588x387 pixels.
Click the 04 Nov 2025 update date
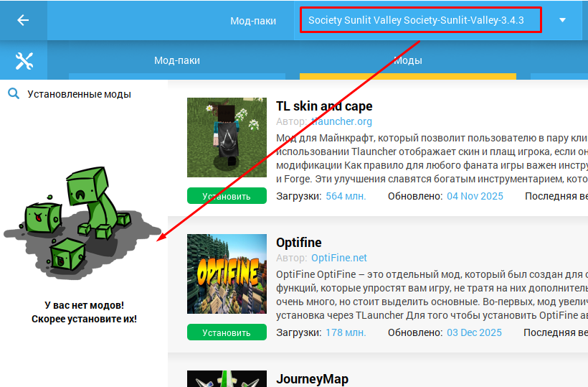click(x=475, y=196)
